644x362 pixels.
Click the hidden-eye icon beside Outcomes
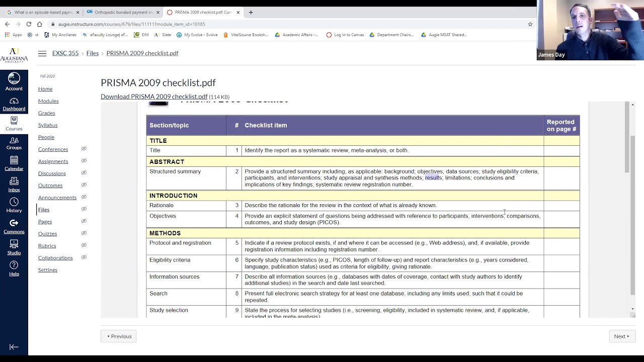pyautogui.click(x=84, y=186)
